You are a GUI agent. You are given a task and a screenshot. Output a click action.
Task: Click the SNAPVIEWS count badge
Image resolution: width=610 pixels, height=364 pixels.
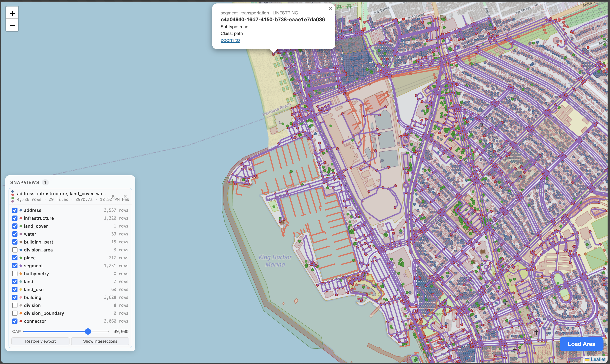pyautogui.click(x=45, y=182)
